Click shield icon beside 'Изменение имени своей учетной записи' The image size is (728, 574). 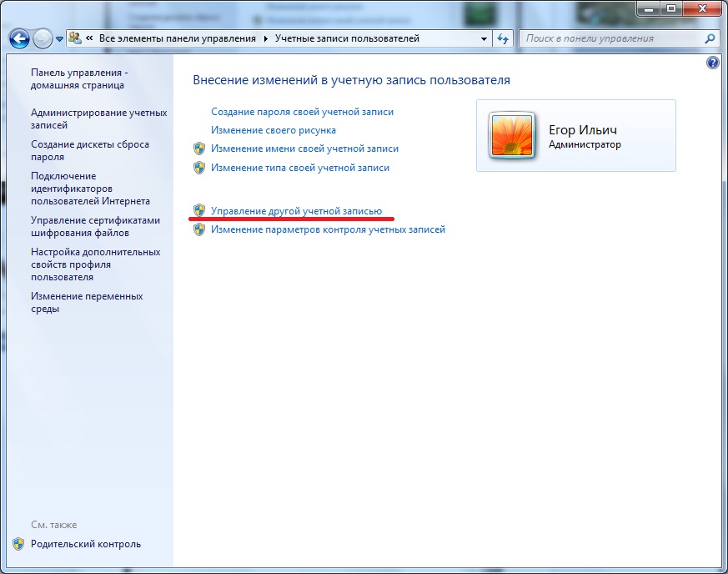click(199, 149)
